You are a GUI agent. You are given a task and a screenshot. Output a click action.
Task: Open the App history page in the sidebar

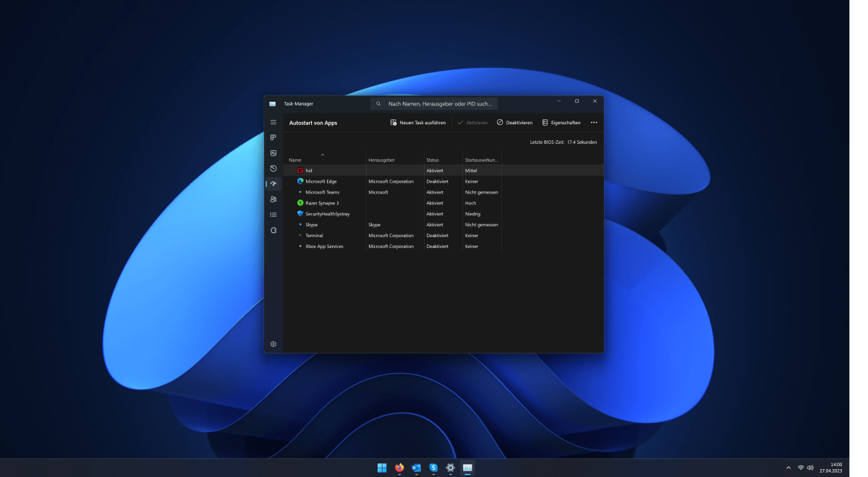tap(273, 168)
